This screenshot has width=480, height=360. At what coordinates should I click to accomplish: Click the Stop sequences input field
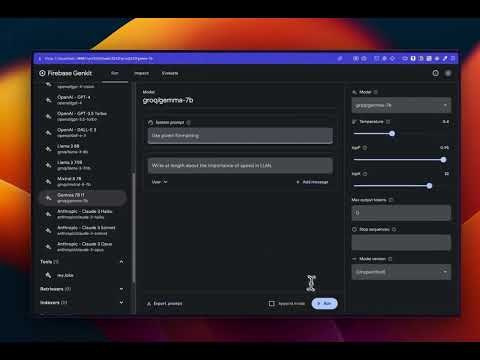click(x=401, y=242)
